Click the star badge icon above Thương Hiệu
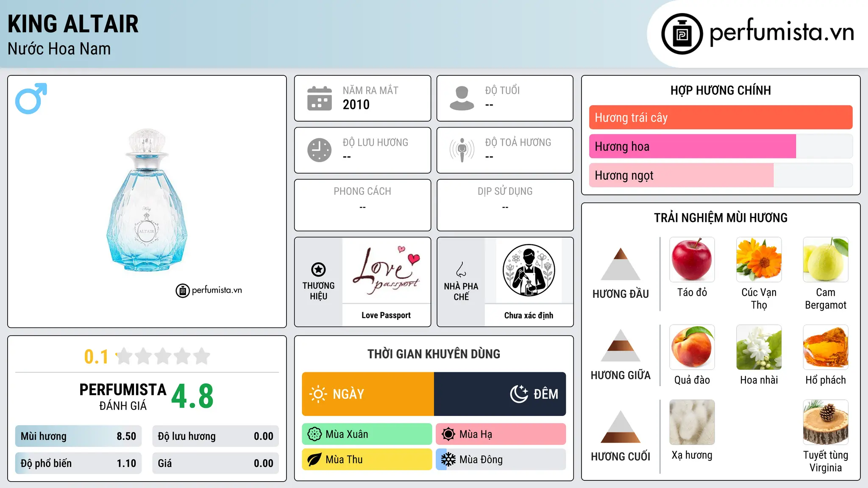Viewport: 868px width, 488px height. click(x=318, y=269)
